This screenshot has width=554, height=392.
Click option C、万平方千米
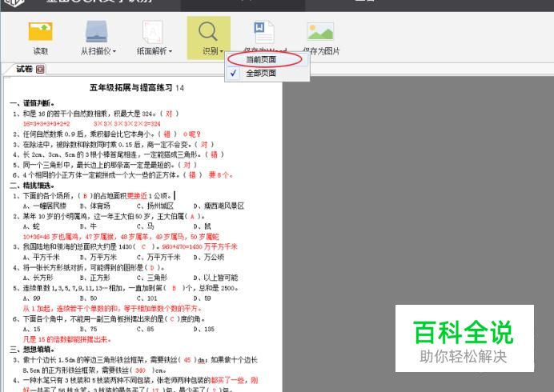tap(159, 257)
